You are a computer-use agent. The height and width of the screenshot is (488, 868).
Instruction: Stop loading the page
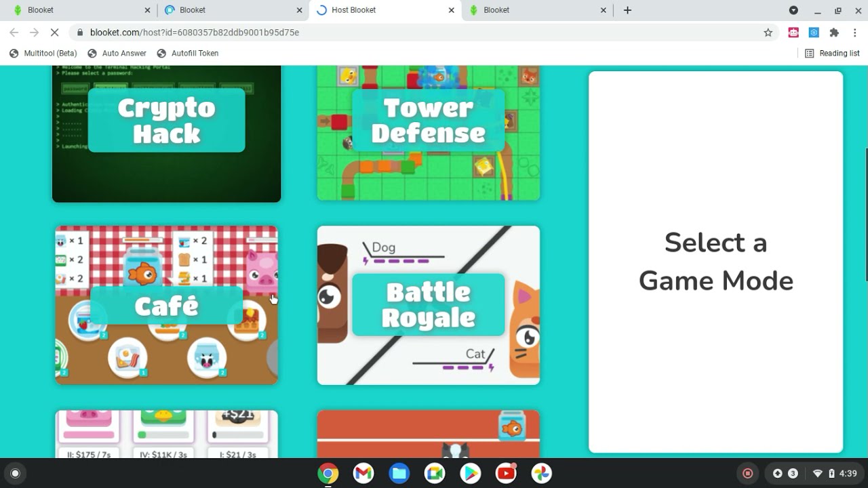point(55,33)
